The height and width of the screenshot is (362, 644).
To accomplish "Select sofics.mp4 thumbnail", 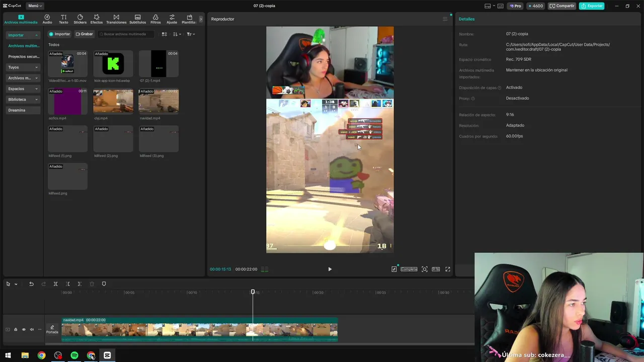I will pos(67,102).
